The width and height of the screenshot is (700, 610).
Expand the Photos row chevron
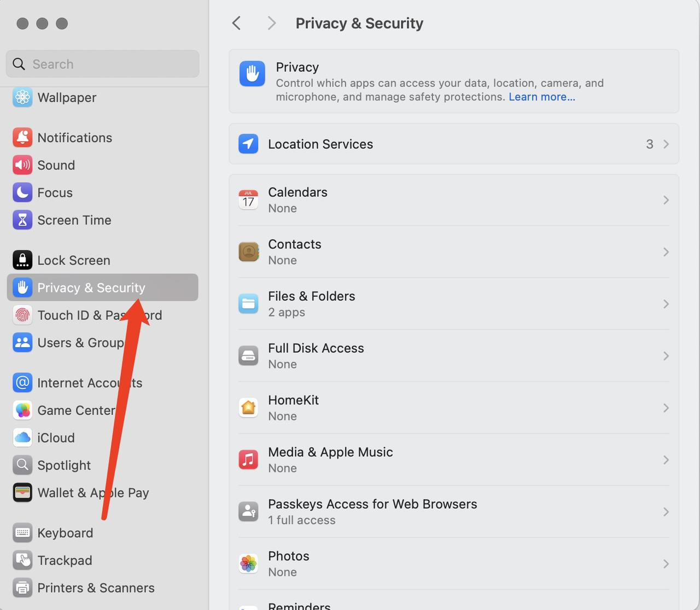coord(666,564)
